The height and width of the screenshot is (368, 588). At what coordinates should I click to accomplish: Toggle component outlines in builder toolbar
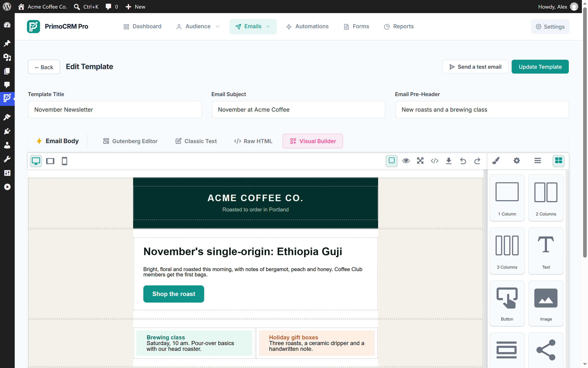pos(391,161)
